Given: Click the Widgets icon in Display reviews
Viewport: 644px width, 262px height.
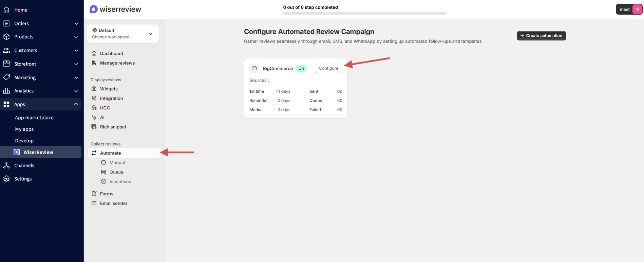Looking at the screenshot, I should [x=94, y=89].
